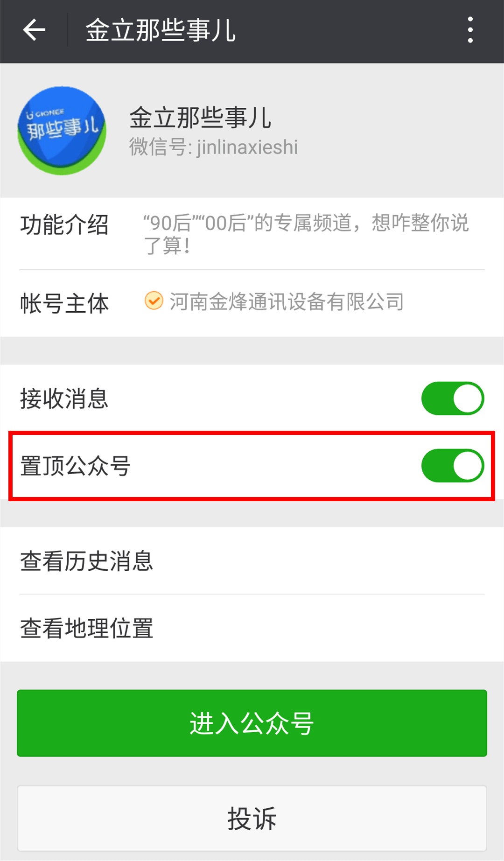The width and height of the screenshot is (504, 861).
Task: Open 查看历史消息 entry
Action: [252, 561]
